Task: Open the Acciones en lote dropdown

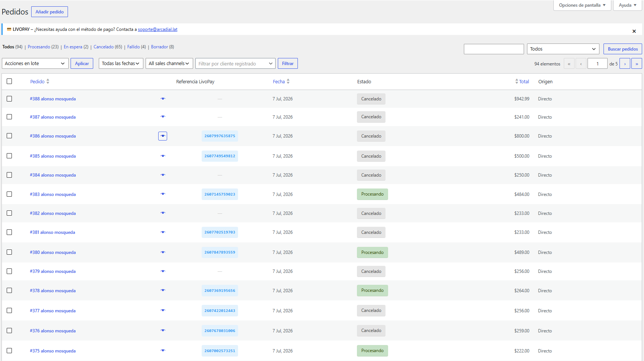Action: (x=35, y=64)
